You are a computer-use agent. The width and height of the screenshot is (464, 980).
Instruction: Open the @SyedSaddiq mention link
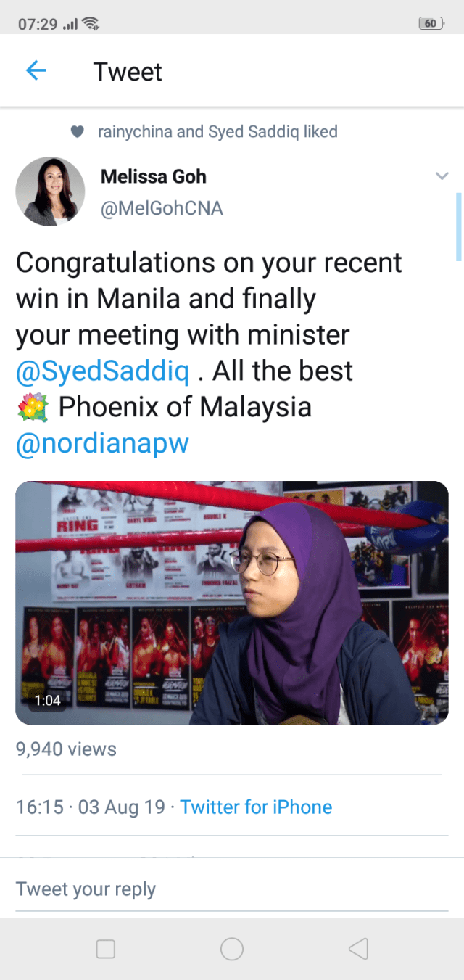tap(103, 371)
